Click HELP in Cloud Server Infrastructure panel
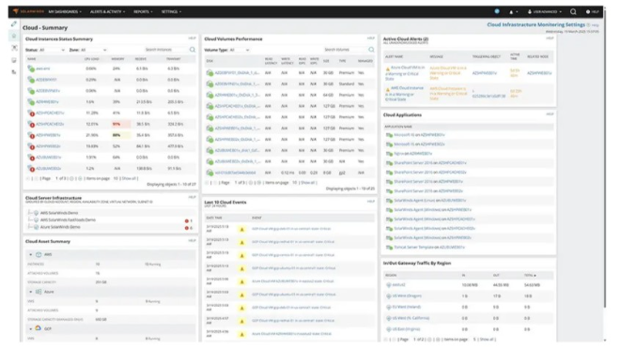Screen dimensions: 620x364 coord(193,197)
